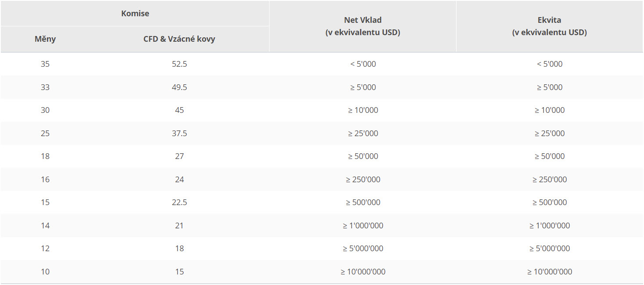Click the Net Vklad cell < 5'000
This screenshot has height=285, width=644.
tap(363, 64)
